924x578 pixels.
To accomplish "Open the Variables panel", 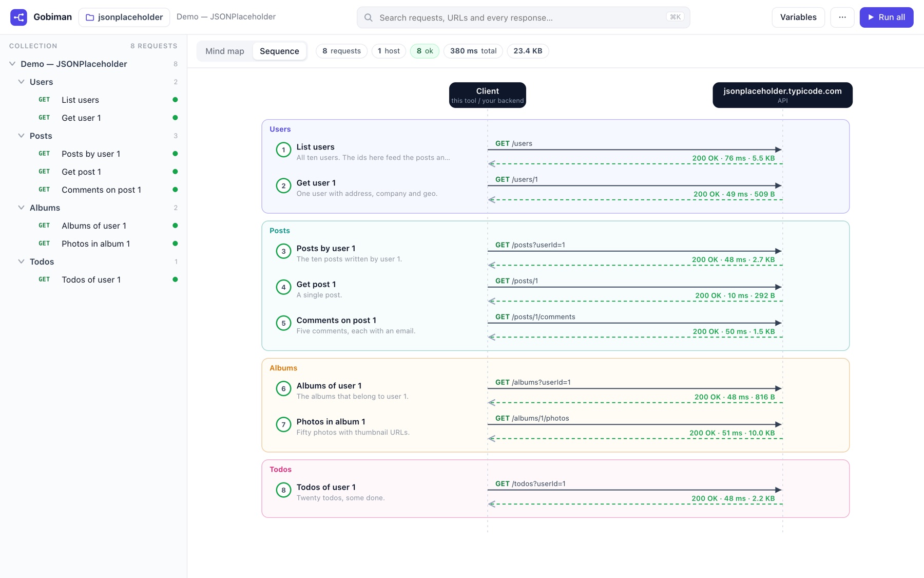I will (x=798, y=17).
